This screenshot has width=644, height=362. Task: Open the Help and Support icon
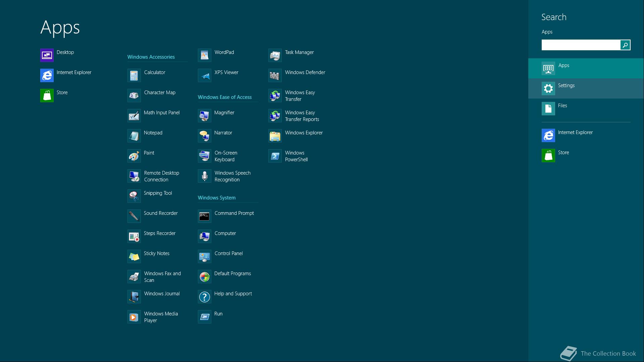(205, 297)
